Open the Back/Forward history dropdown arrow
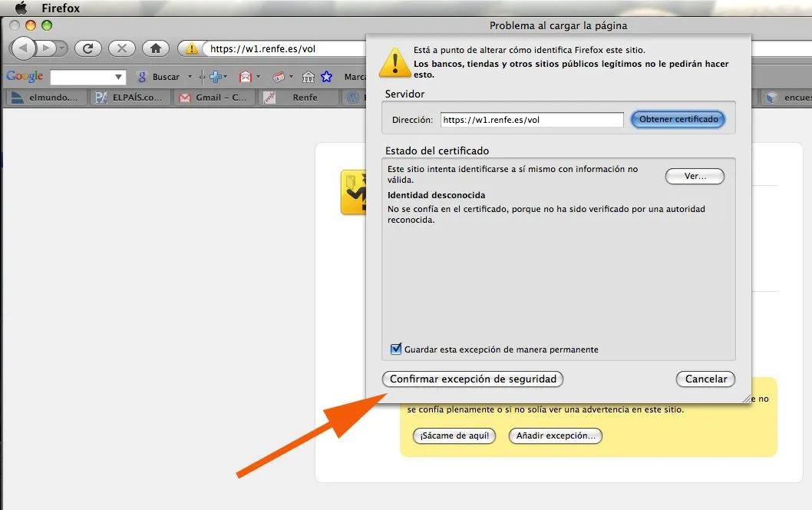Viewport: 812px width, 510px height. 61,48
